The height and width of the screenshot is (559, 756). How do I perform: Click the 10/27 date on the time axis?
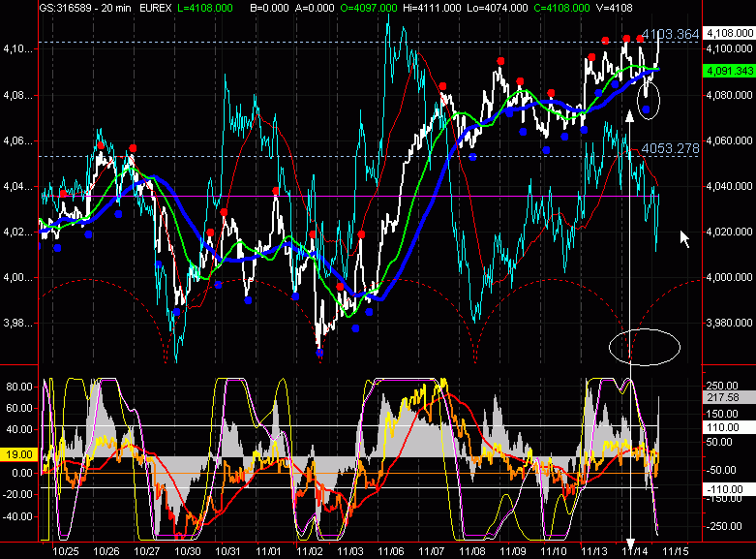(146, 551)
